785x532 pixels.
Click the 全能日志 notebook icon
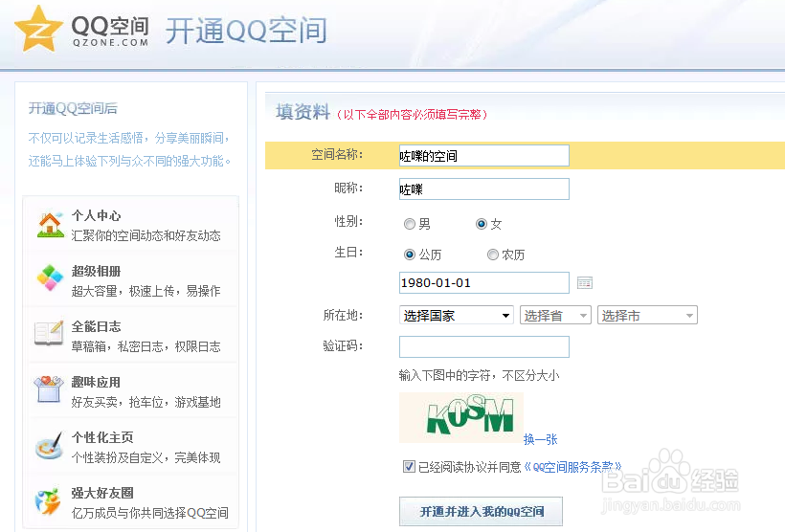tap(49, 333)
